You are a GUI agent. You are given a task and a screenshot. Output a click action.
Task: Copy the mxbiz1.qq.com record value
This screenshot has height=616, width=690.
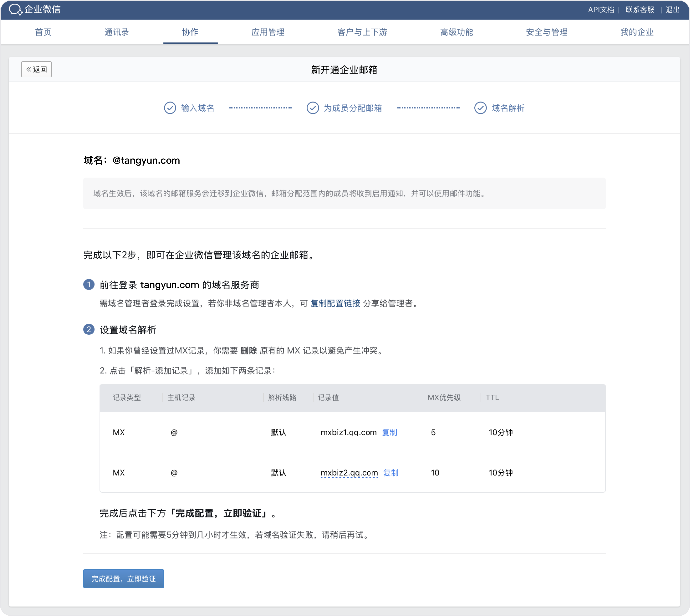(389, 432)
